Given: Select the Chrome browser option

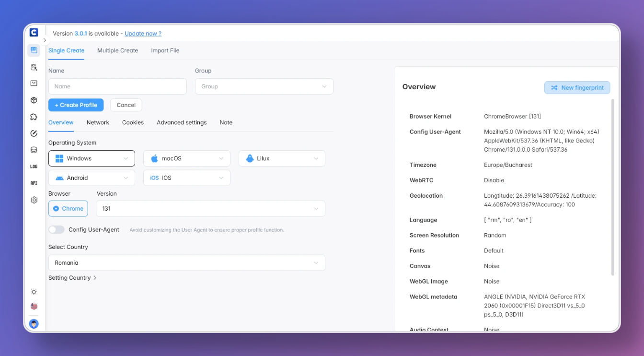Looking at the screenshot, I should [x=68, y=209].
